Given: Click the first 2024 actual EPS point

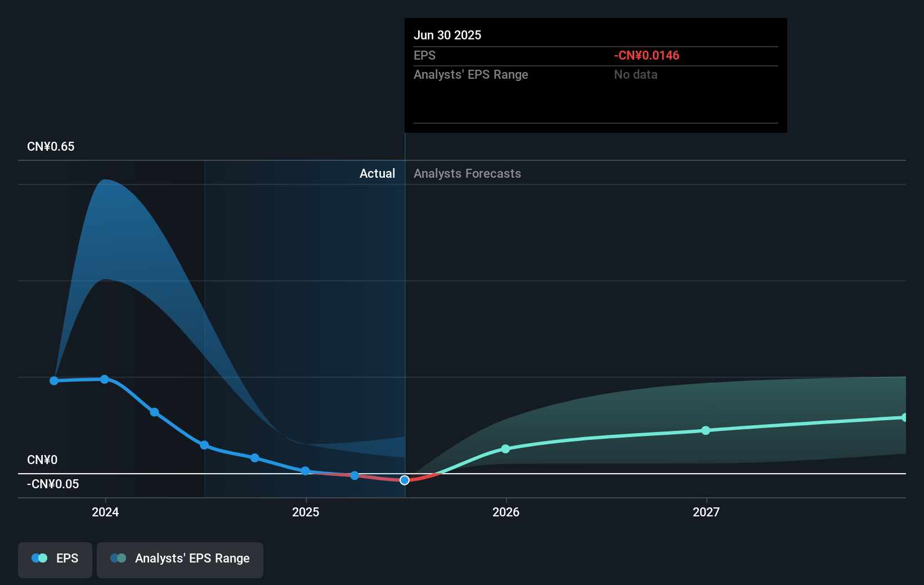Looking at the screenshot, I should click(54, 380).
